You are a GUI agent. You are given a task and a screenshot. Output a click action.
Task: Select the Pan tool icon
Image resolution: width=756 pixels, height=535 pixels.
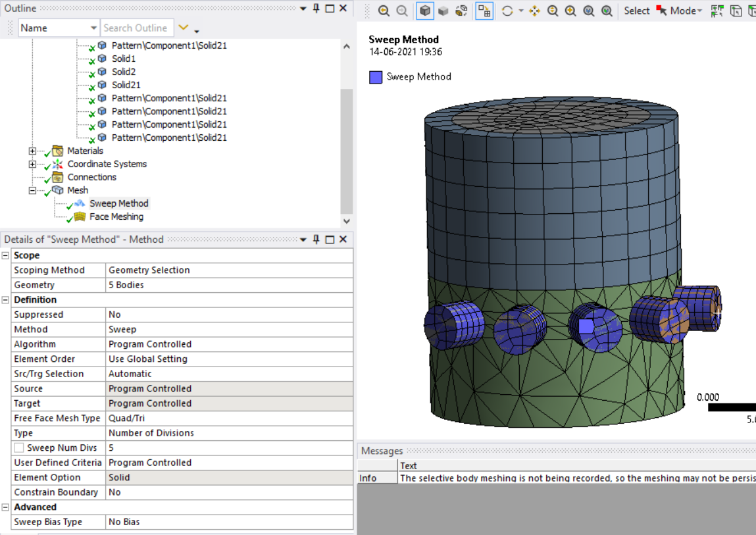534,11
